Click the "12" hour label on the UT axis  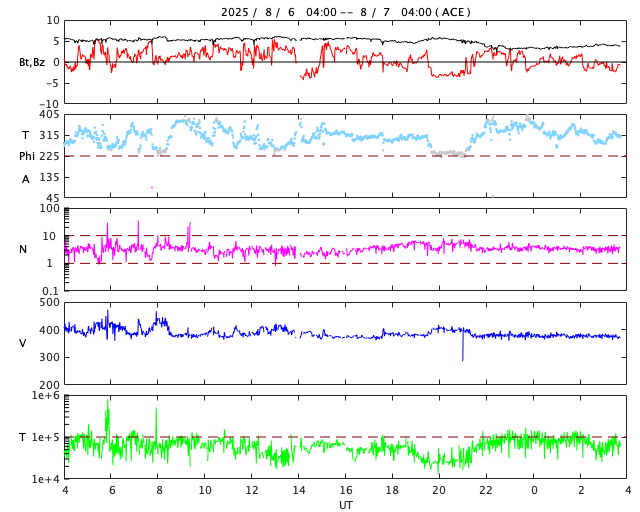(x=252, y=490)
